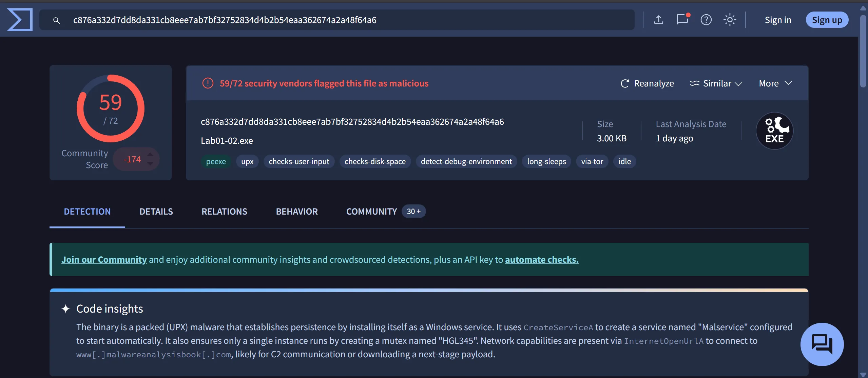Viewport: 868px width, 378px height.
Task: Click the EXE file type icon
Action: (774, 131)
